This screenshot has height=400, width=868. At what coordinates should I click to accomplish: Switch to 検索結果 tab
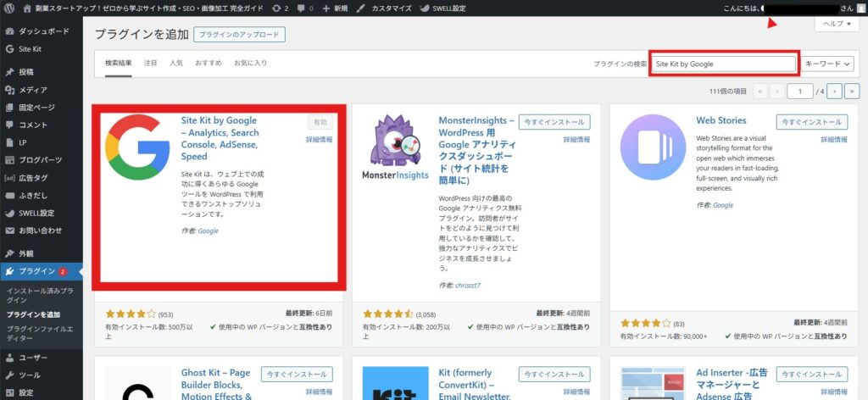pos(119,63)
